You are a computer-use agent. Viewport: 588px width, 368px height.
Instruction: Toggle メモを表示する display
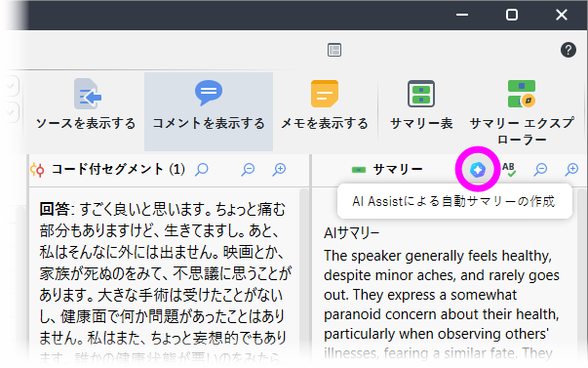[x=325, y=104]
